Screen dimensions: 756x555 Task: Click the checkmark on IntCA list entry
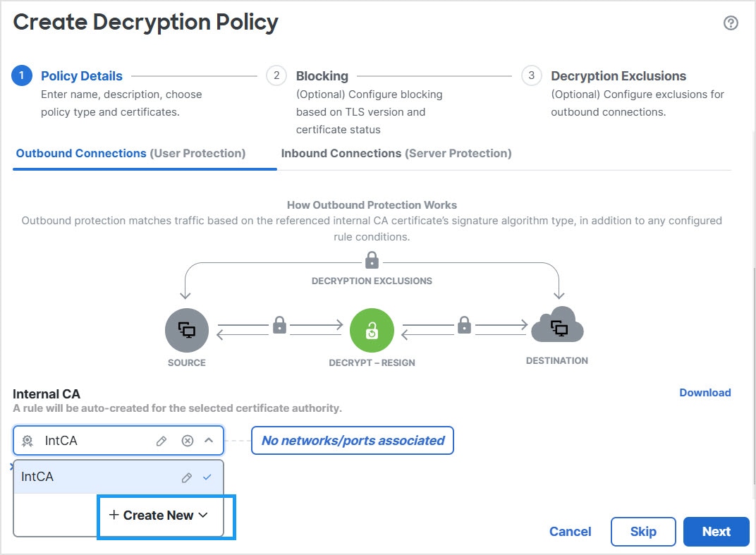pyautogui.click(x=207, y=477)
